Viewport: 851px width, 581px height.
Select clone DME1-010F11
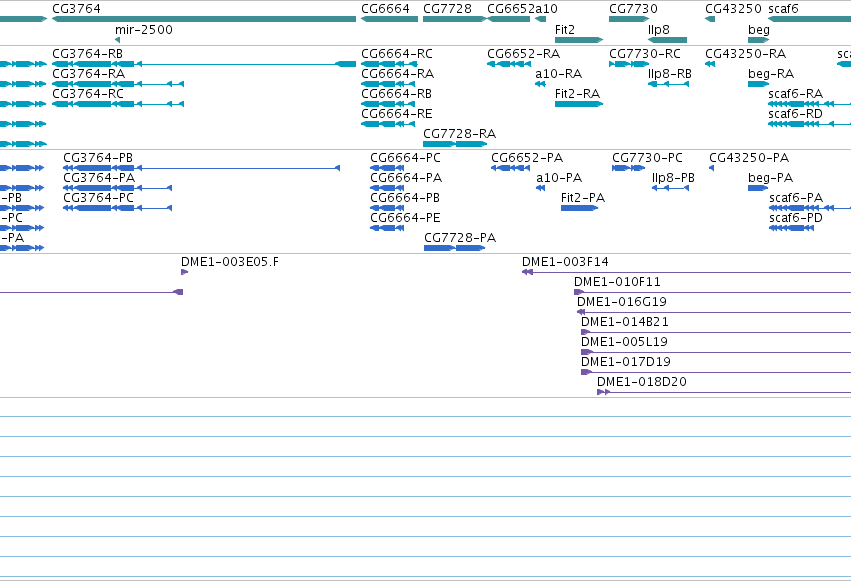[712, 292]
